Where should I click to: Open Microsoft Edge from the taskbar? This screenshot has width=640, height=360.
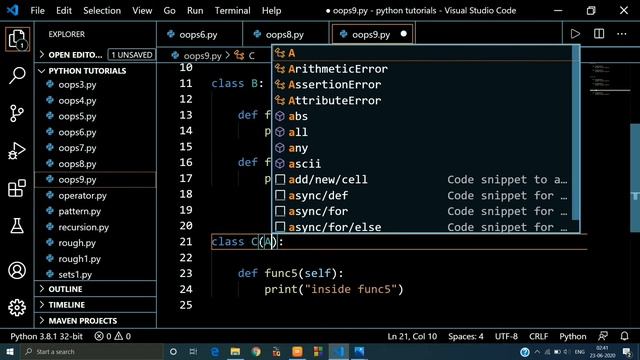[x=215, y=351]
